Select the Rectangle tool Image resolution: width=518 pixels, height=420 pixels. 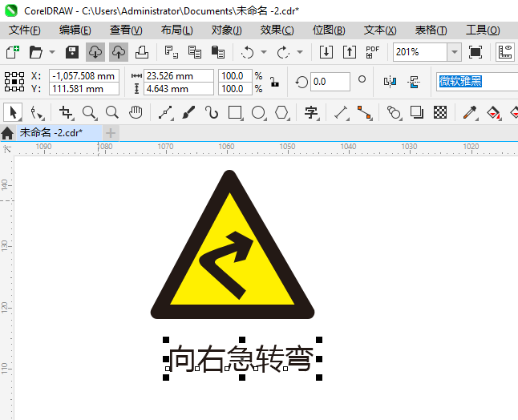pyautogui.click(x=236, y=112)
